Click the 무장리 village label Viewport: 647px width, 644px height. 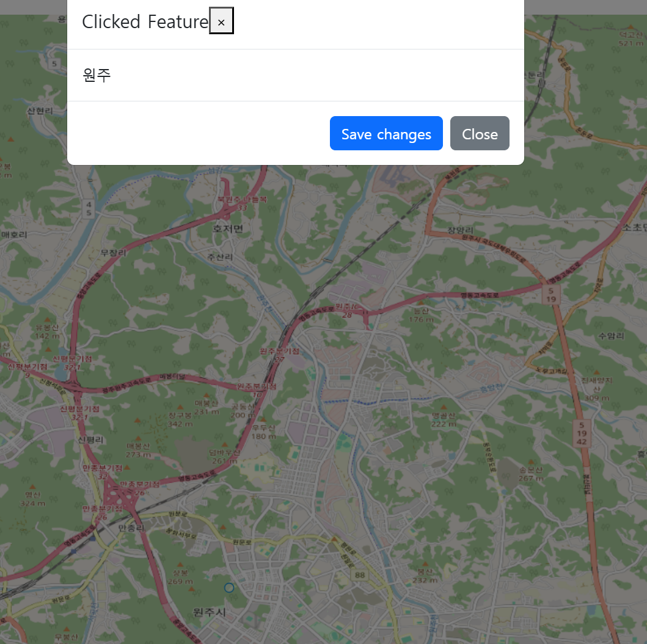pos(113,252)
